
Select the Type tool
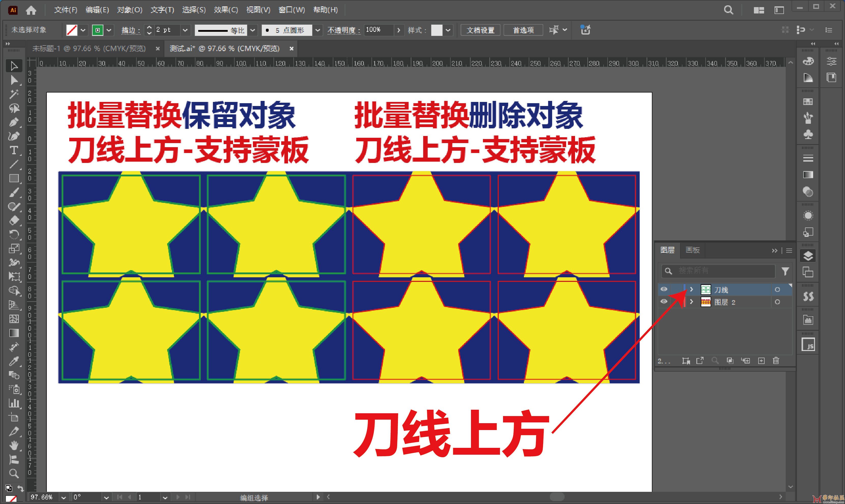pyautogui.click(x=13, y=150)
